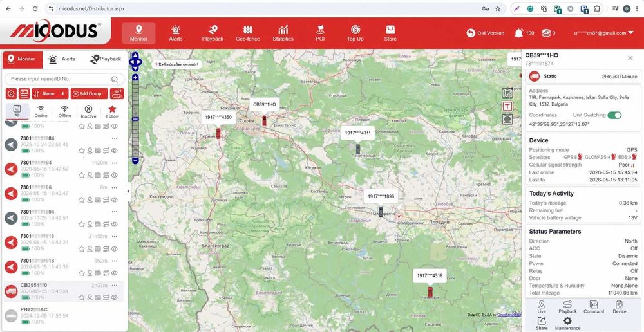Screen dimensions: 644x332
Task: Click the map zoom level slider track
Action: pyautogui.click(x=135, y=120)
